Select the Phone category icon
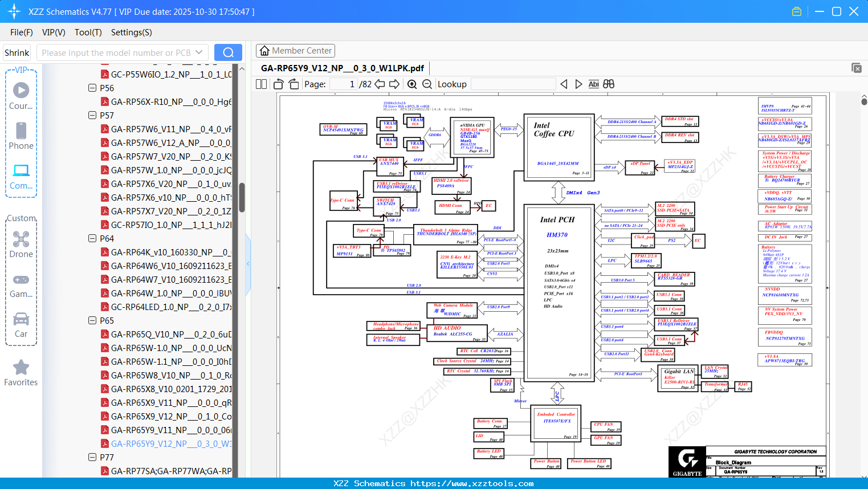 click(x=21, y=136)
